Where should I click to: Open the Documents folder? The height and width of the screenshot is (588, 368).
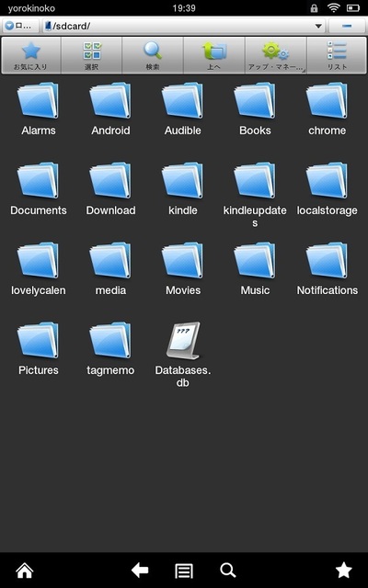pyautogui.click(x=39, y=189)
